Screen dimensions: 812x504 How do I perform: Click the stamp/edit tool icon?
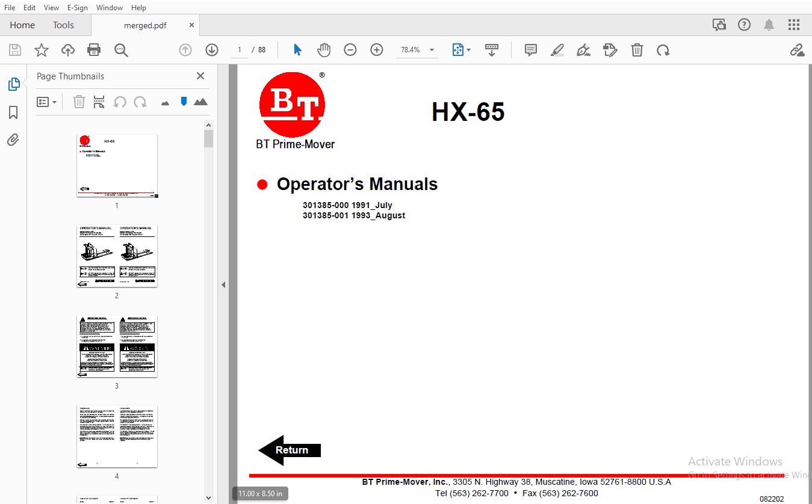pyautogui.click(x=610, y=50)
